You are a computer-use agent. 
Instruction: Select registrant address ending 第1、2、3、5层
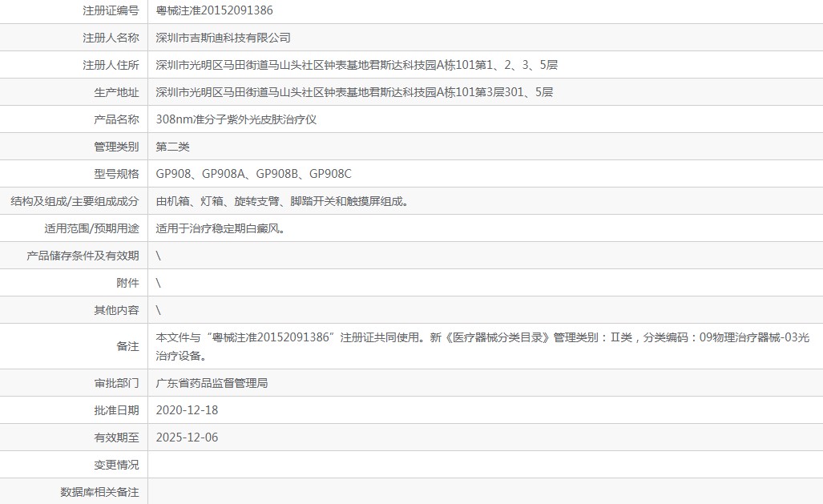(357, 65)
